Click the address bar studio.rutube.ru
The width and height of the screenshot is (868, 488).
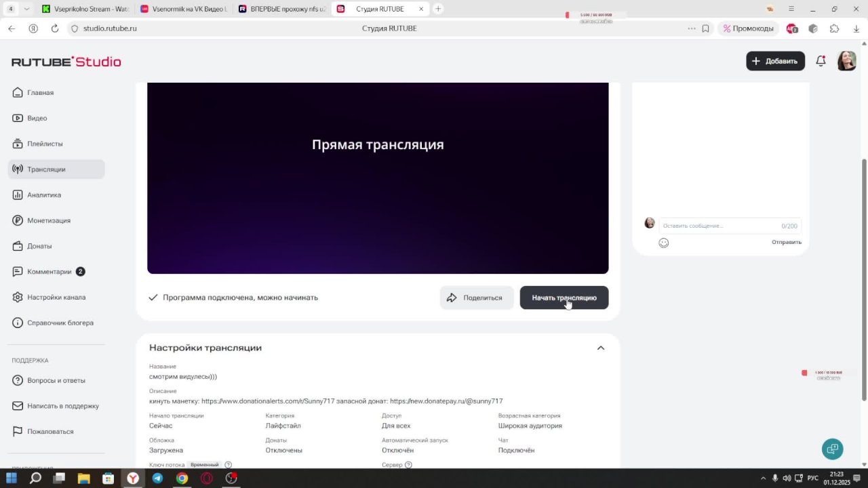(110, 28)
